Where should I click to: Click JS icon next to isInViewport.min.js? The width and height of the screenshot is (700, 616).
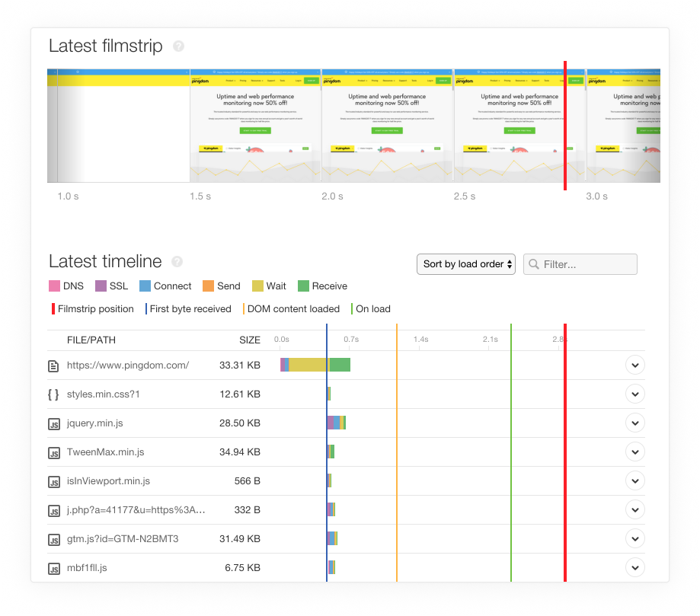click(53, 481)
